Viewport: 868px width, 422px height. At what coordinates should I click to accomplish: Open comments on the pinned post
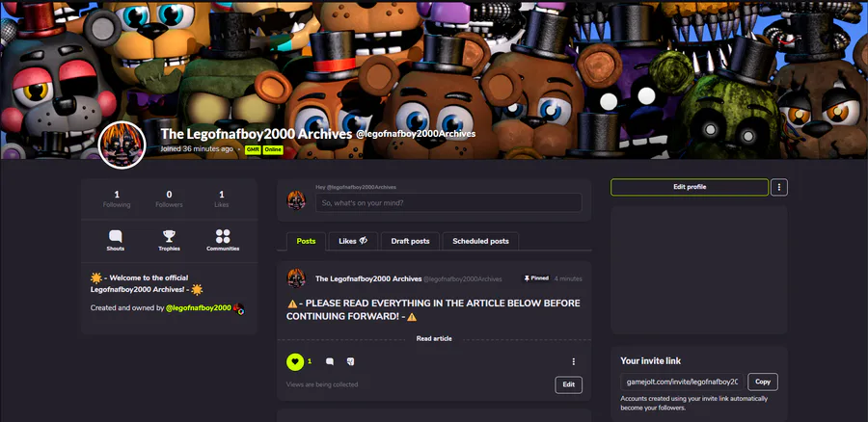[330, 361]
